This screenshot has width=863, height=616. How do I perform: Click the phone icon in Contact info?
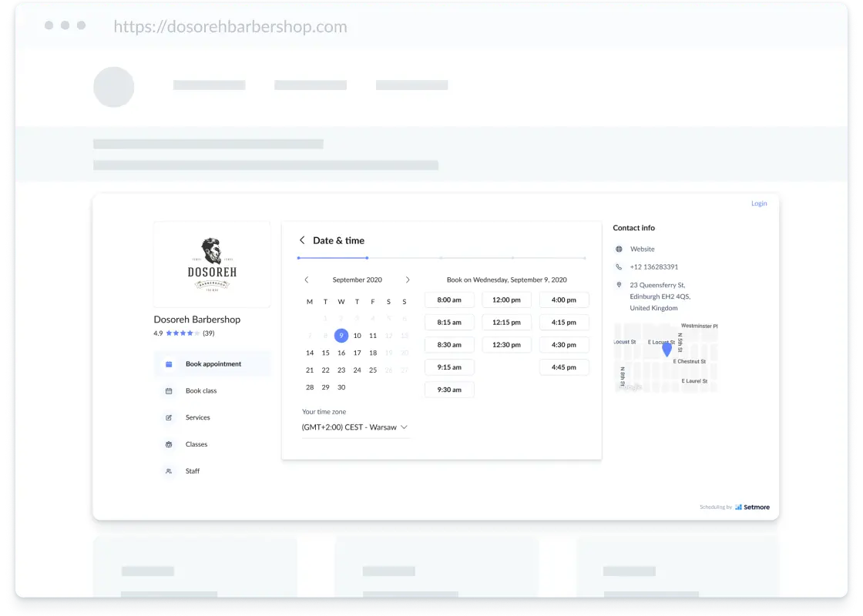point(620,266)
